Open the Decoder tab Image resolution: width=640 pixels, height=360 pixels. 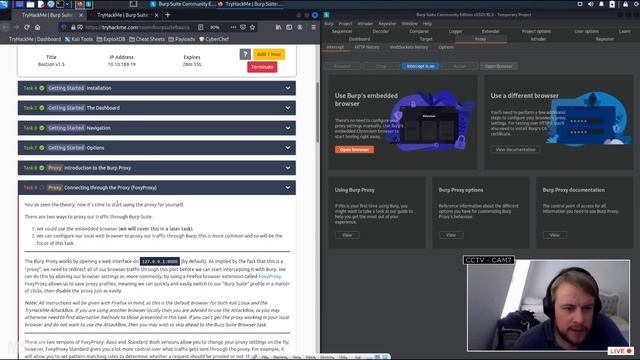tap(380, 31)
